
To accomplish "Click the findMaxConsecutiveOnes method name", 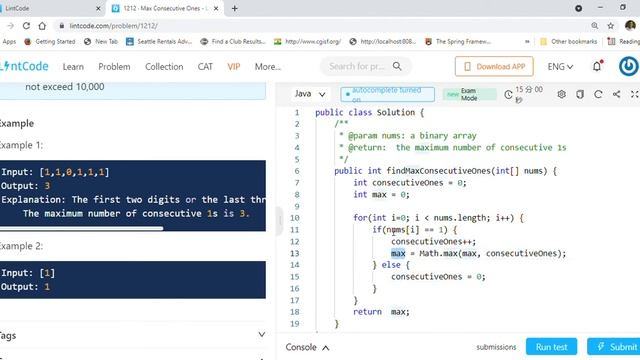I will [x=439, y=171].
